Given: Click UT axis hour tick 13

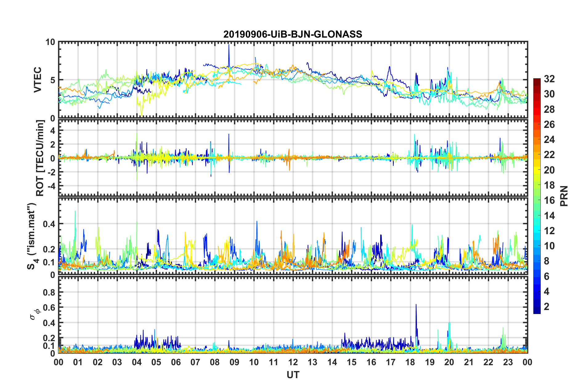Looking at the screenshot, I should click(x=312, y=362).
